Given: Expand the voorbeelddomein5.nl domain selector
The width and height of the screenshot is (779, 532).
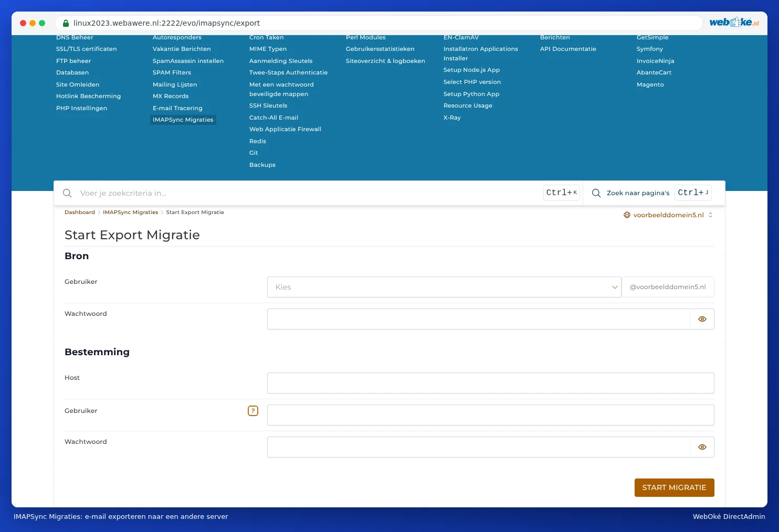Looking at the screenshot, I should (x=668, y=215).
